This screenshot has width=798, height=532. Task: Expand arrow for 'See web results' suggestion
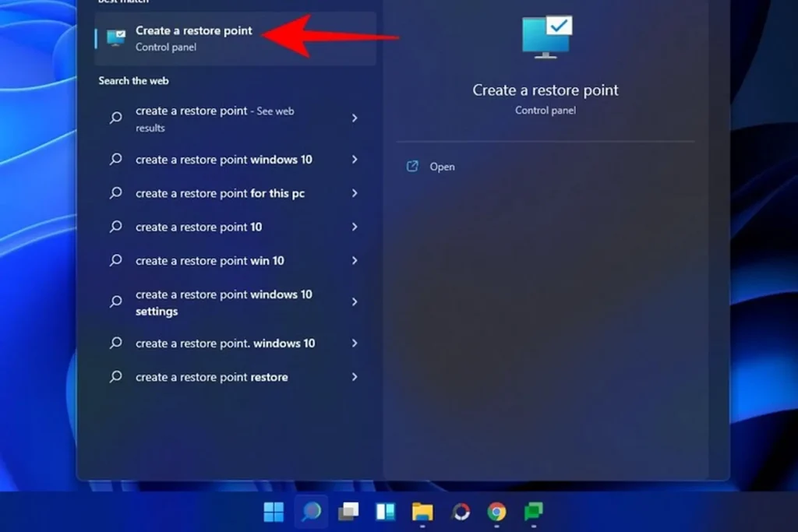[355, 118]
